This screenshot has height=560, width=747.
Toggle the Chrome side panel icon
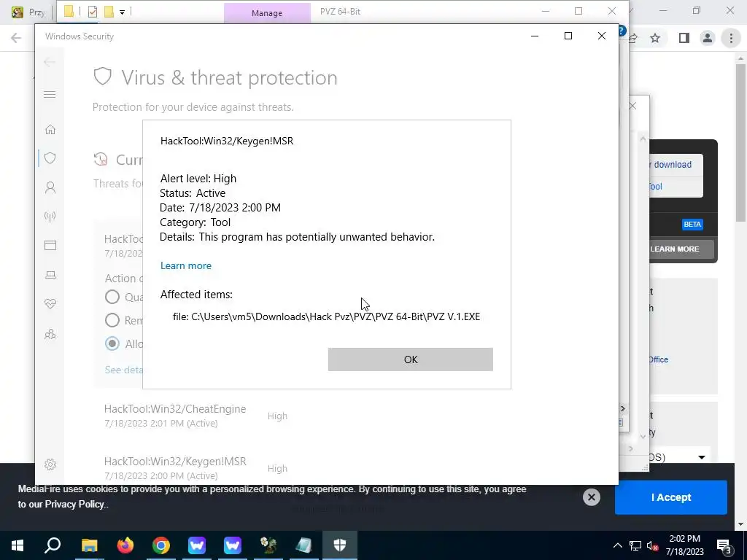[x=684, y=38]
